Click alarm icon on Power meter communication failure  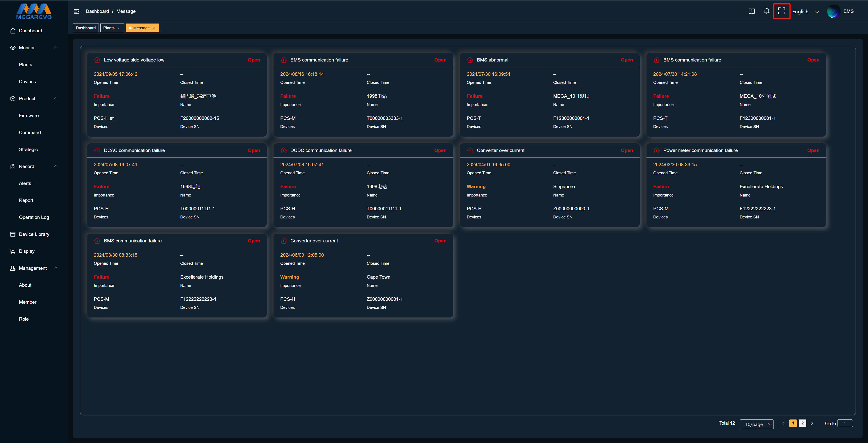(x=656, y=150)
